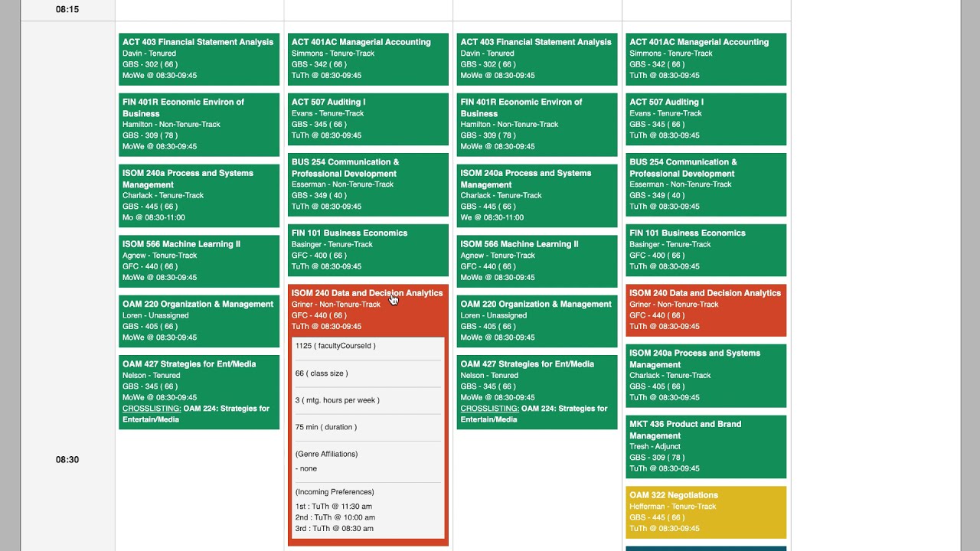Open the FIN 101 Business Economics card in the fourth column
The image size is (980, 551).
point(706,250)
